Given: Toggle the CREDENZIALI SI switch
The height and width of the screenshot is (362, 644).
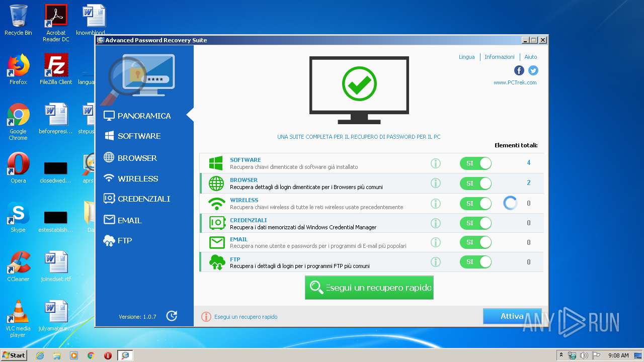Looking at the screenshot, I should tap(475, 223).
